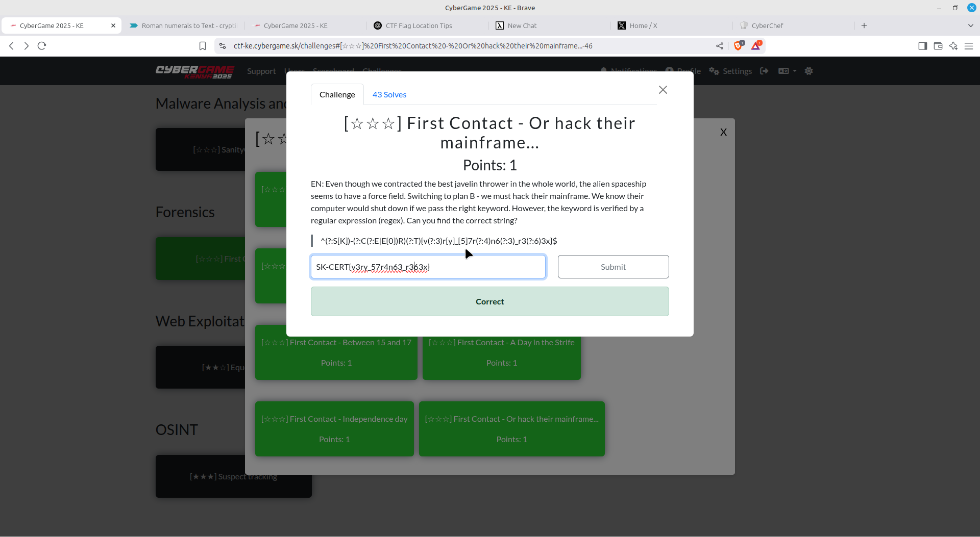Open the language selector dropdown in navbar
The width and height of the screenshot is (980, 537).
[787, 71]
